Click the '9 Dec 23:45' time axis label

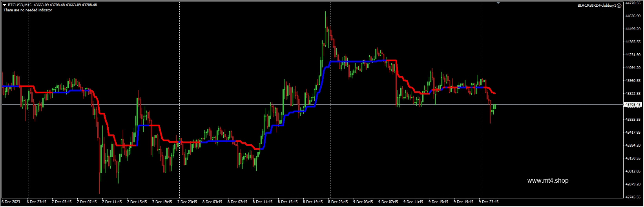pos(489,202)
